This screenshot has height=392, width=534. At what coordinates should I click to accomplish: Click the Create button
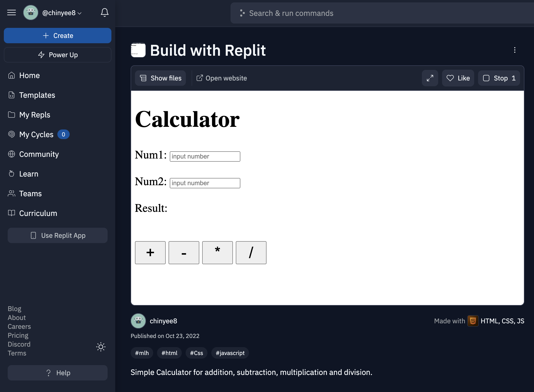[58, 36]
